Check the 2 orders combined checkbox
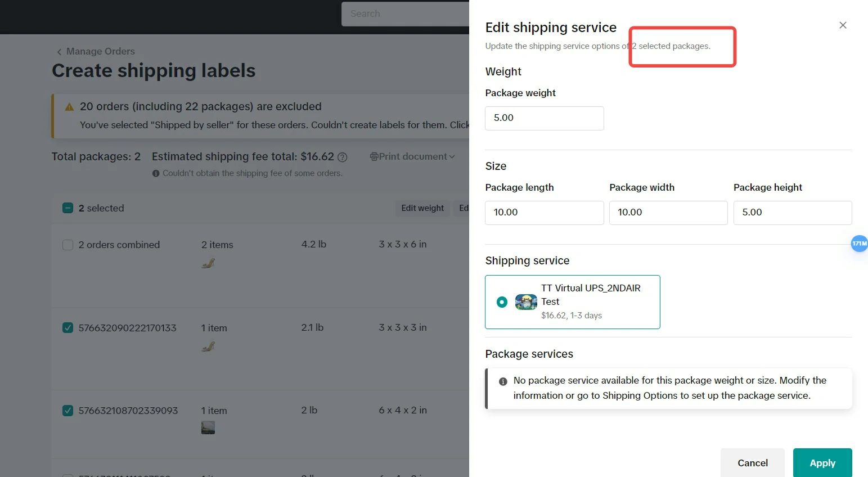Image resolution: width=868 pixels, height=477 pixels. 68,245
